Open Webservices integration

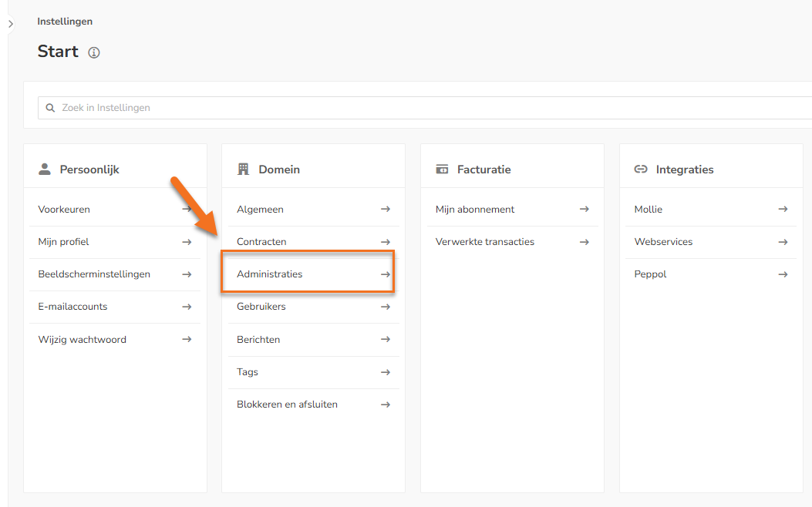[x=711, y=242]
